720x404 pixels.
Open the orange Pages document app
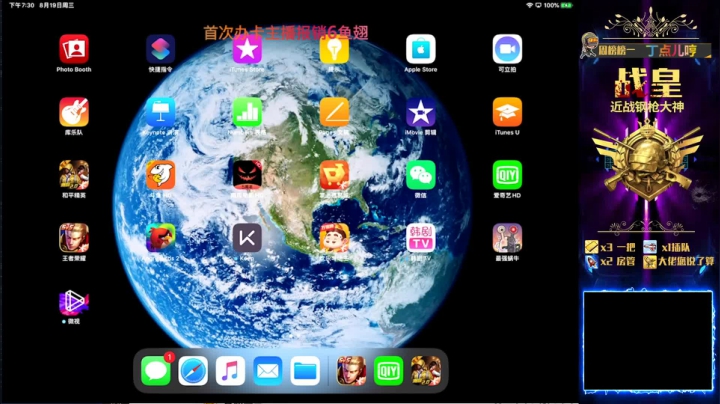click(x=334, y=112)
